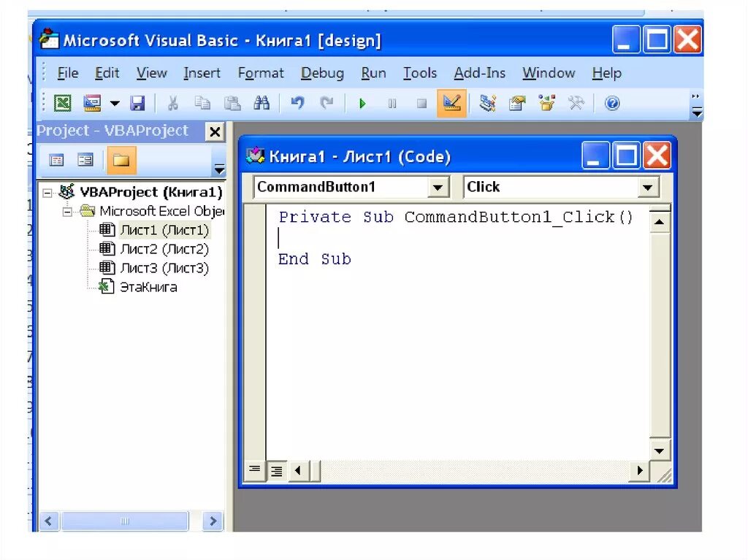Collapse the Microsoft Excel Objects folder node
The height and width of the screenshot is (560, 748).
(x=67, y=211)
